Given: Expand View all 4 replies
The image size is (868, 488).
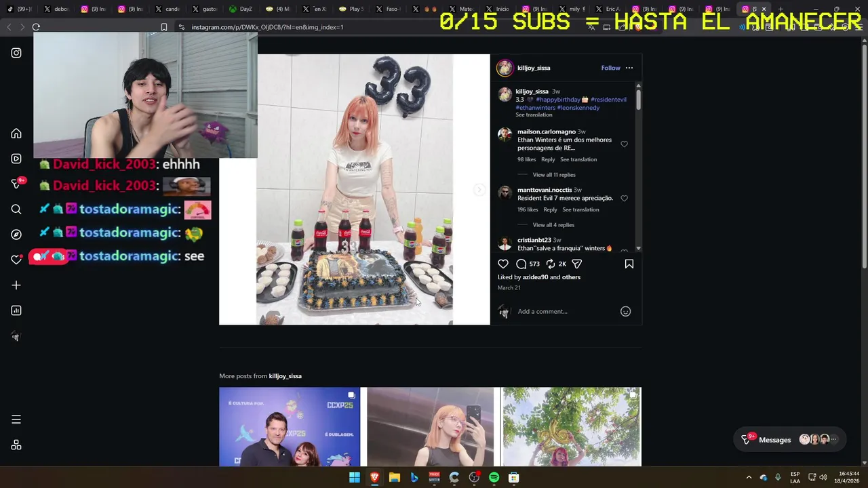Looking at the screenshot, I should [553, 225].
